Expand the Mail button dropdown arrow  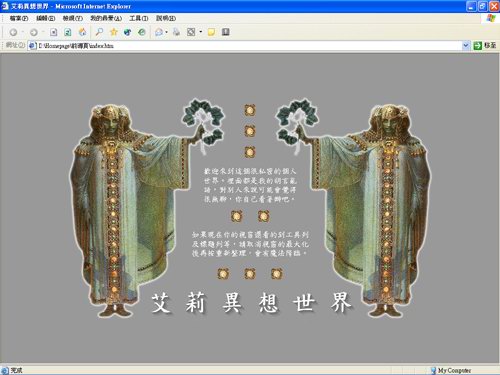pos(166,32)
